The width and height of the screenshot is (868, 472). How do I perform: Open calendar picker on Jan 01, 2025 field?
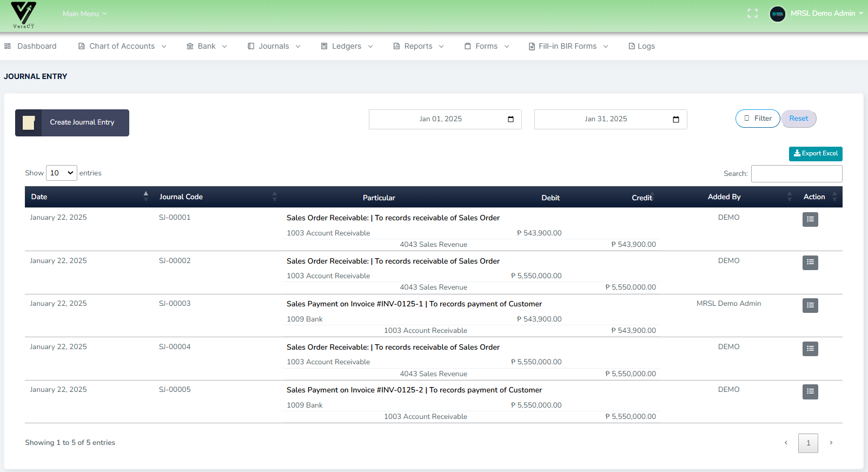click(511, 119)
